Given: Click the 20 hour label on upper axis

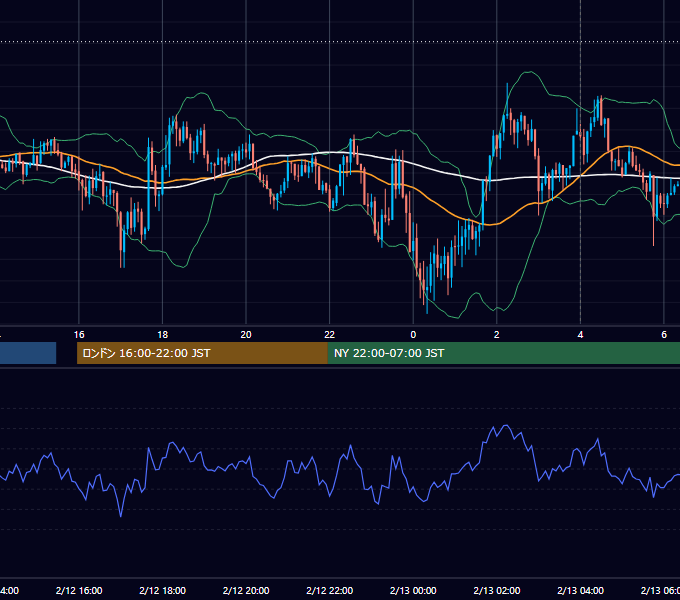Looking at the screenshot, I should 246,335.
